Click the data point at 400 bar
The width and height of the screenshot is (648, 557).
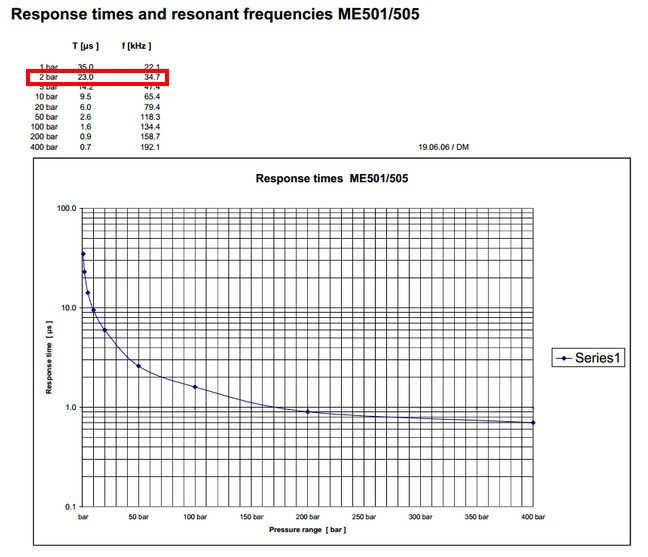532,422
